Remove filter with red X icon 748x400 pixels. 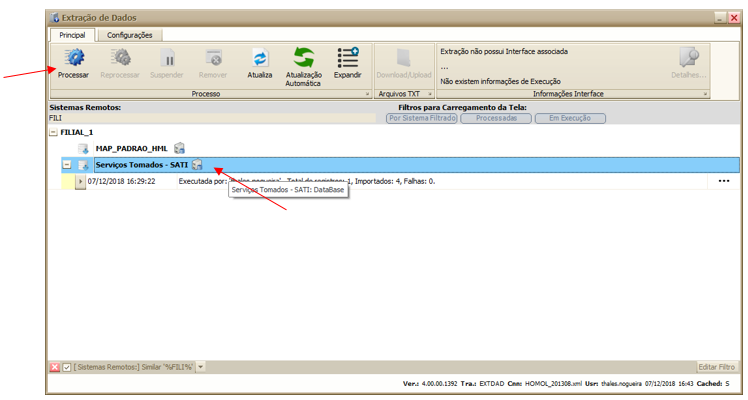(55, 367)
